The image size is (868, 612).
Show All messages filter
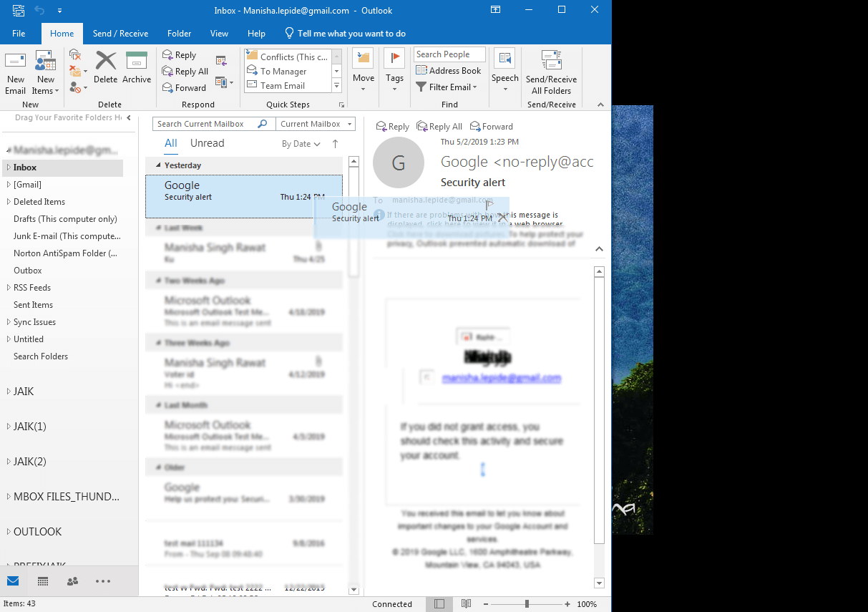coord(171,143)
